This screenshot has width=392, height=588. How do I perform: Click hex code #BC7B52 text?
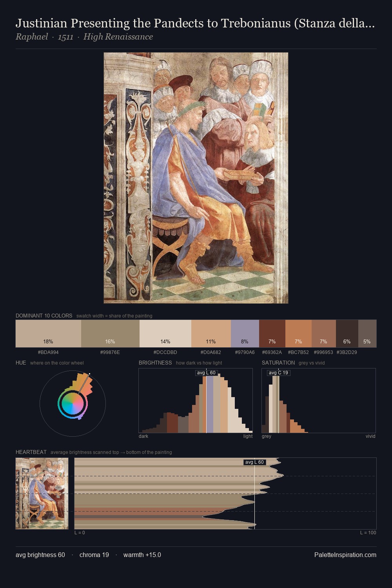[x=298, y=352]
